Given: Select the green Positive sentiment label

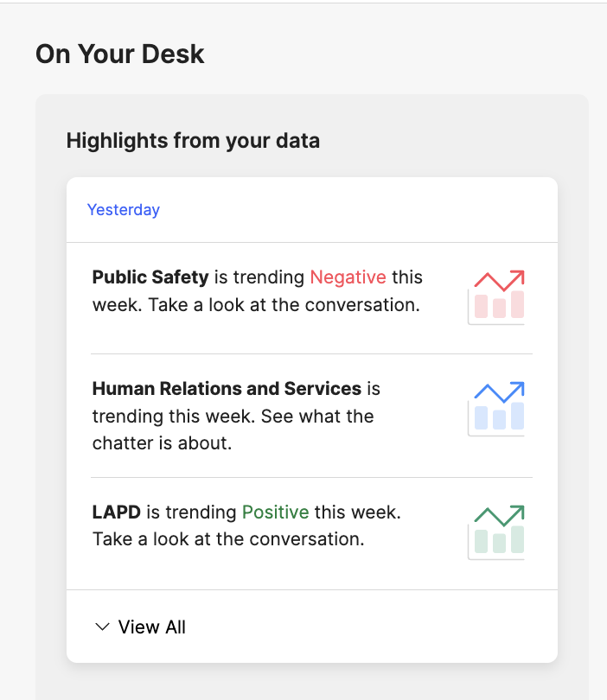Looking at the screenshot, I should coord(275,512).
